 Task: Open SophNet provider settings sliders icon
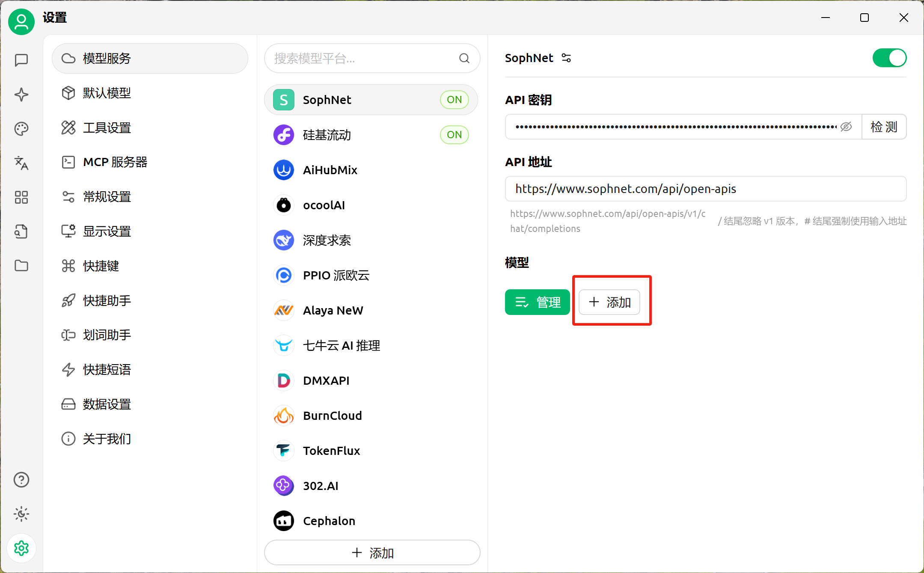pos(566,58)
